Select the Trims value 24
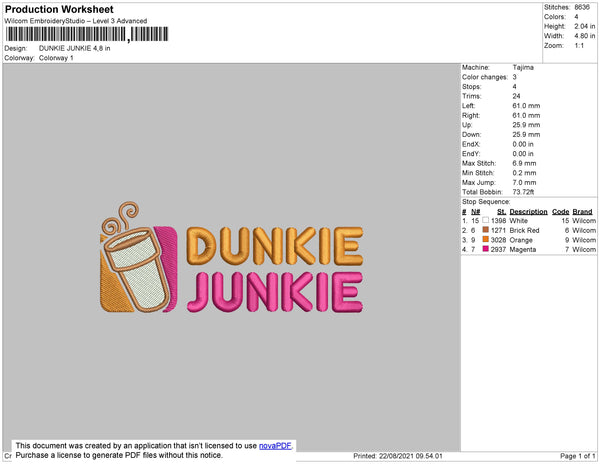600x464 pixels. coord(516,96)
